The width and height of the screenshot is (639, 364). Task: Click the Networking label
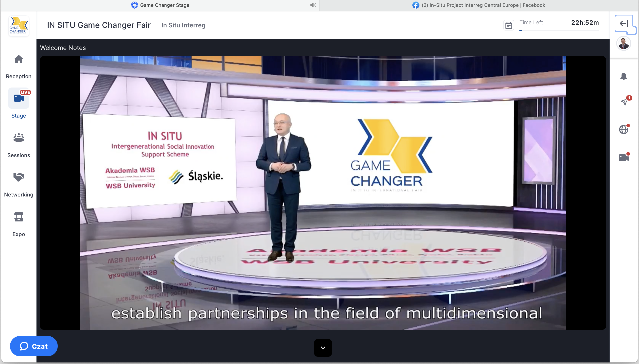coord(19,194)
